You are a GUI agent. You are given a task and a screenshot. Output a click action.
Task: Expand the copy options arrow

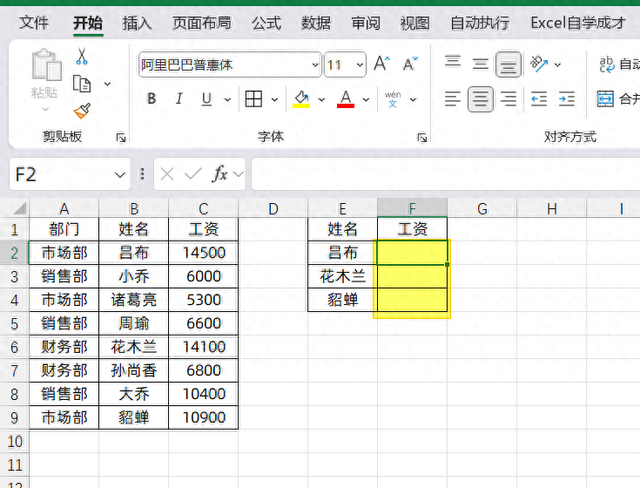click(107, 84)
